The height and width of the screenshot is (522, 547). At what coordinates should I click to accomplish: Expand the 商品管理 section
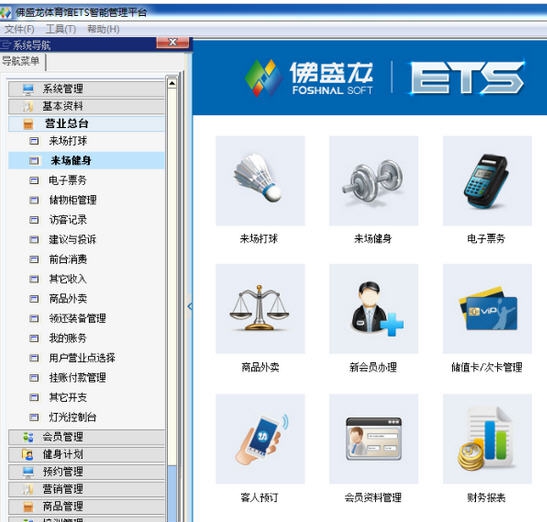click(x=86, y=507)
